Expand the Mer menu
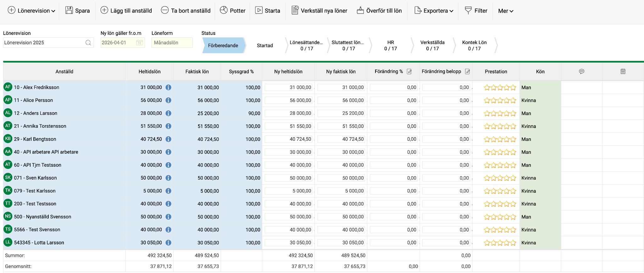The image size is (644, 273). tap(506, 11)
